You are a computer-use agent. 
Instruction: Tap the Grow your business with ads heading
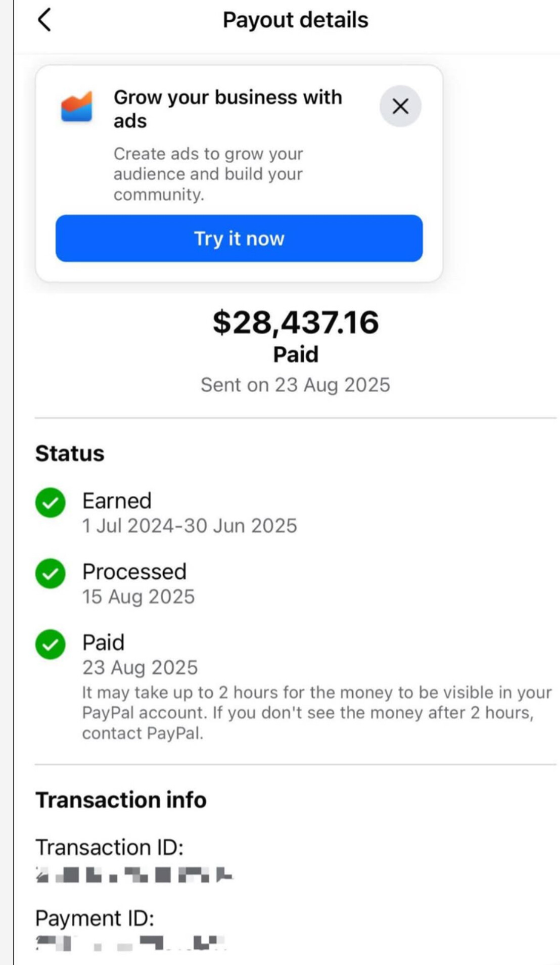click(x=227, y=109)
